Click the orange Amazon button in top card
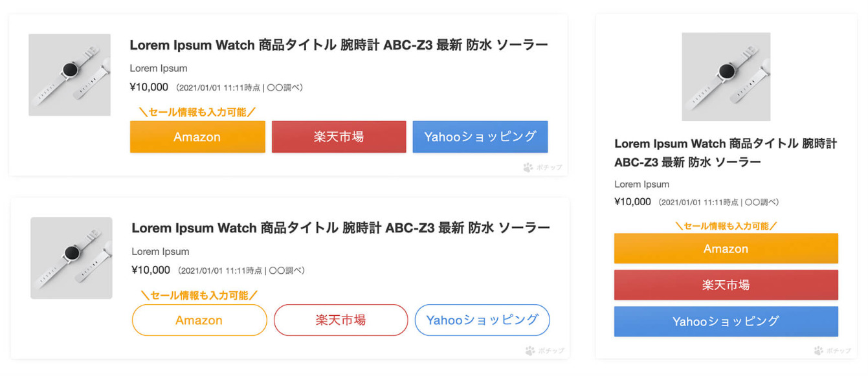The width and height of the screenshot is (868, 376). click(197, 137)
